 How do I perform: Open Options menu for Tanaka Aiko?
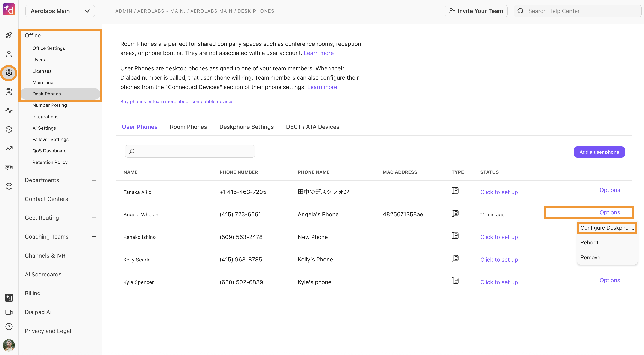tap(610, 190)
